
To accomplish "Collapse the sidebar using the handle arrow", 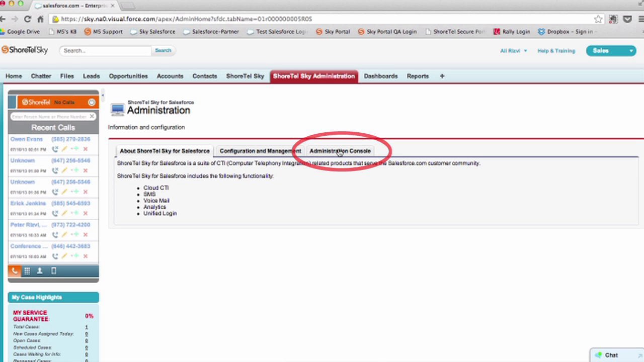I will 103,95.
